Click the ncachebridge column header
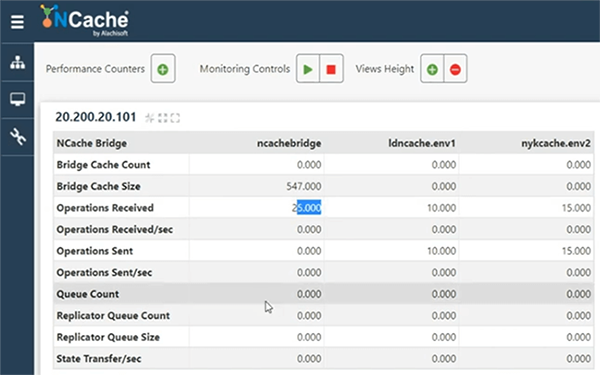The width and height of the screenshot is (600, 375). [289, 143]
